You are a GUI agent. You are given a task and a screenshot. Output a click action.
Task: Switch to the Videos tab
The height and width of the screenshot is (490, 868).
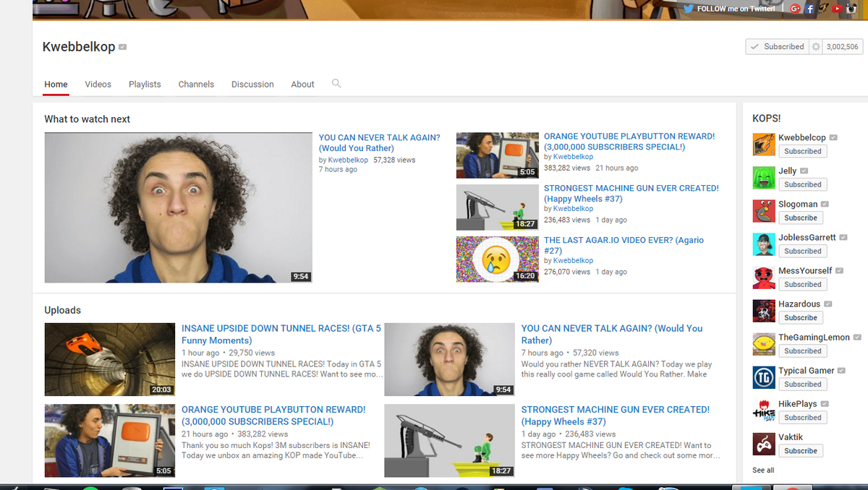tap(98, 84)
